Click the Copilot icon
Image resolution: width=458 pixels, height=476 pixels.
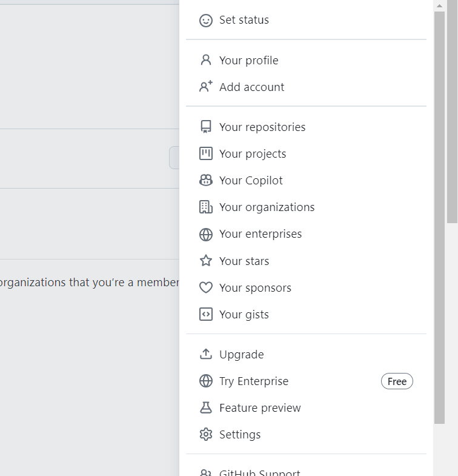pyautogui.click(x=205, y=180)
